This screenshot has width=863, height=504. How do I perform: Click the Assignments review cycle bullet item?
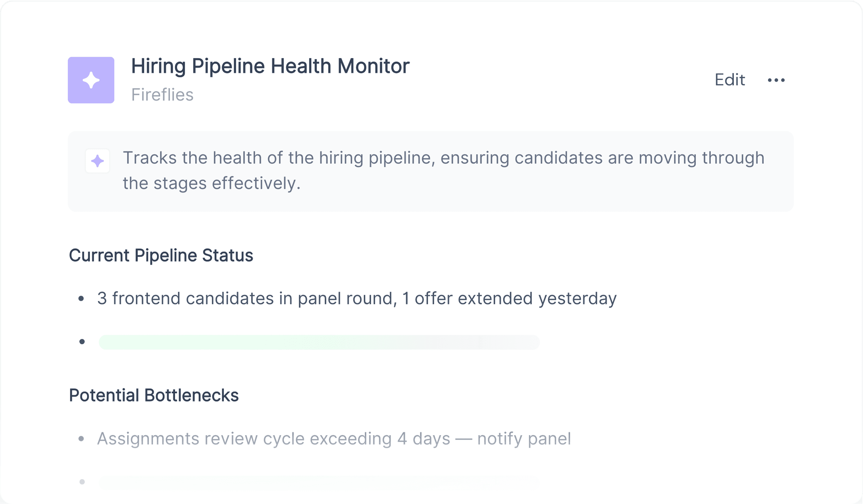(x=334, y=439)
